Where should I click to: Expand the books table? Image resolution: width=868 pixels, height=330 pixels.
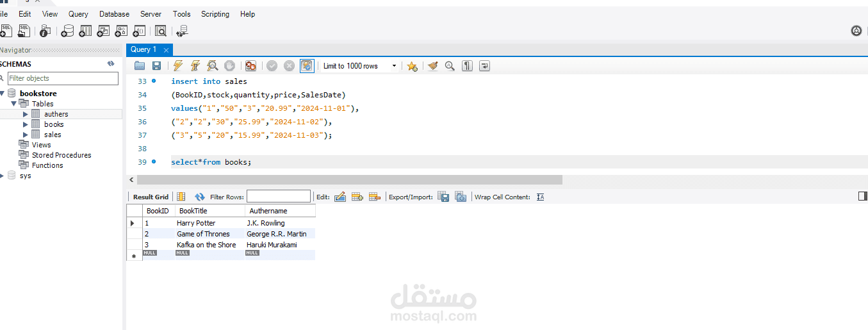point(26,124)
